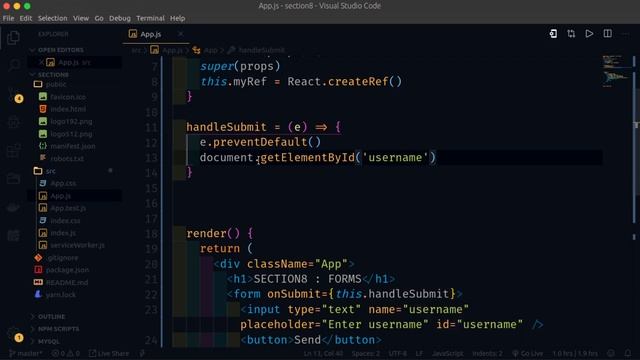The height and width of the screenshot is (360, 640).
Task: Open Source Control view with badge 4
Action: click(13, 94)
